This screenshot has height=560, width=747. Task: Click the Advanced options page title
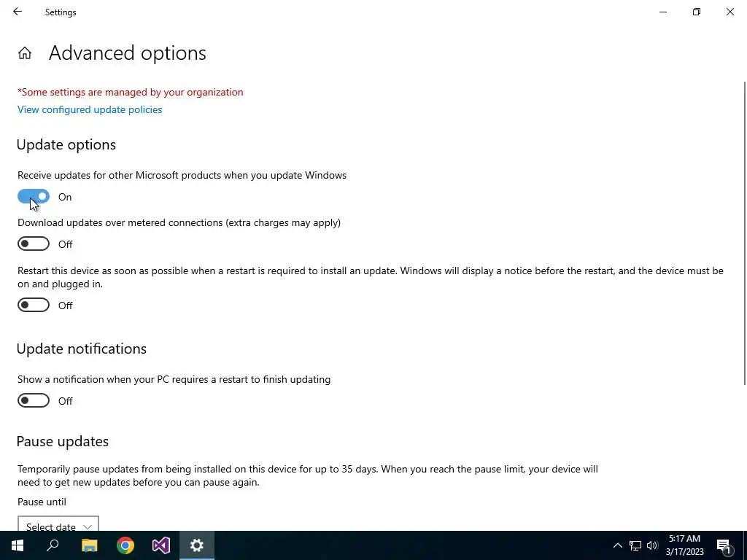click(128, 52)
